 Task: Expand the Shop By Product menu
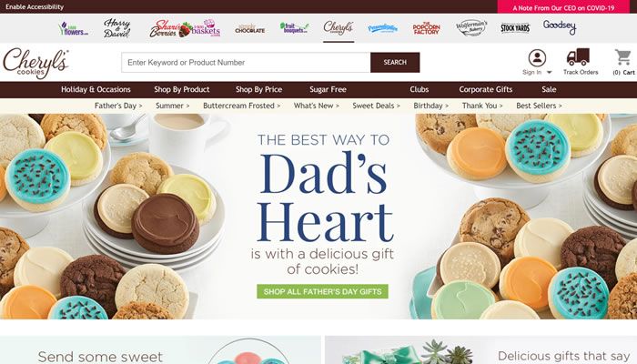[182, 89]
